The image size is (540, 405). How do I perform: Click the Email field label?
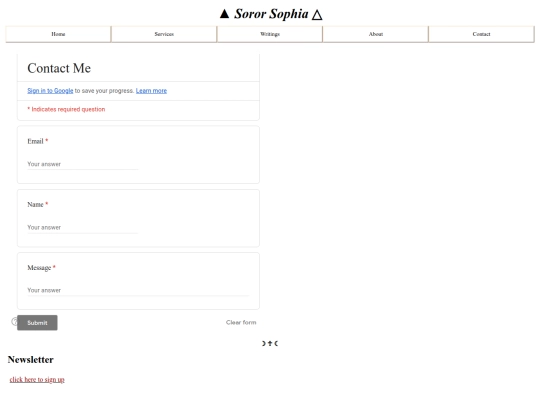click(x=35, y=141)
